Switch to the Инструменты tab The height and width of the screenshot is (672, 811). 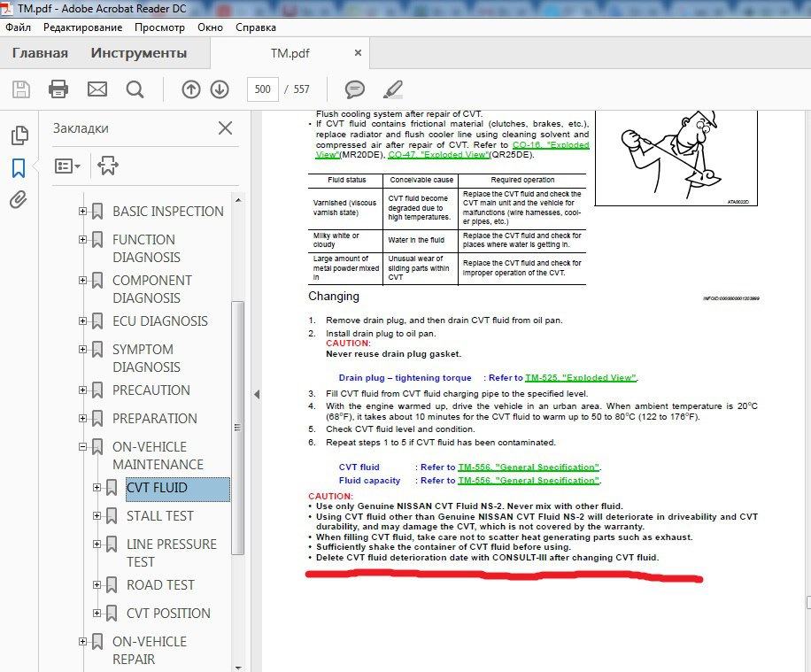pyautogui.click(x=138, y=53)
